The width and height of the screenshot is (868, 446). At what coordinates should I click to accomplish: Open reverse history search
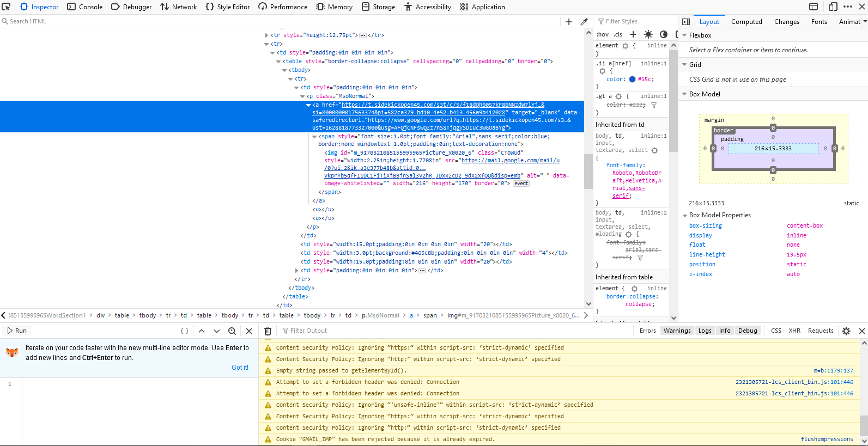point(232,331)
